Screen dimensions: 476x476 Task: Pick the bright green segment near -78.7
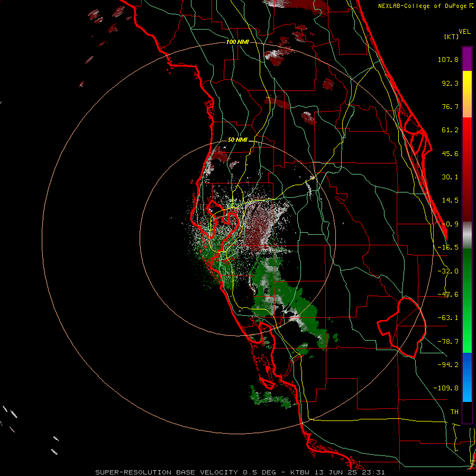coord(467,340)
